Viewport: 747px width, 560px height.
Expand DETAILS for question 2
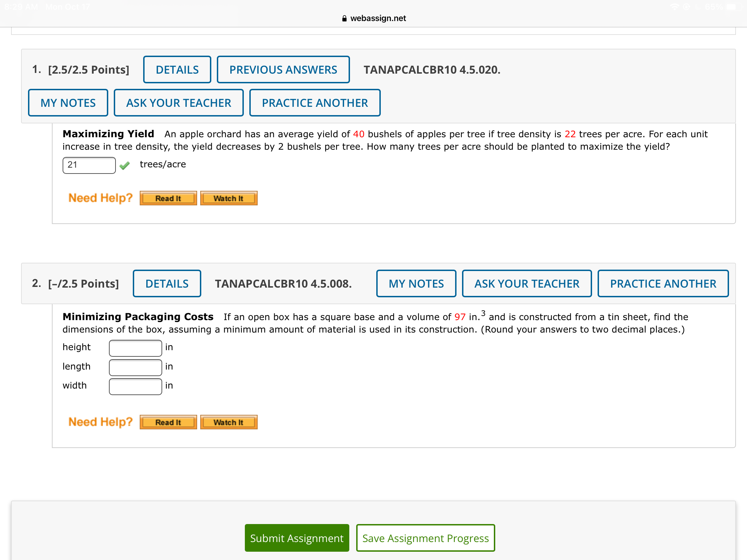click(x=167, y=283)
